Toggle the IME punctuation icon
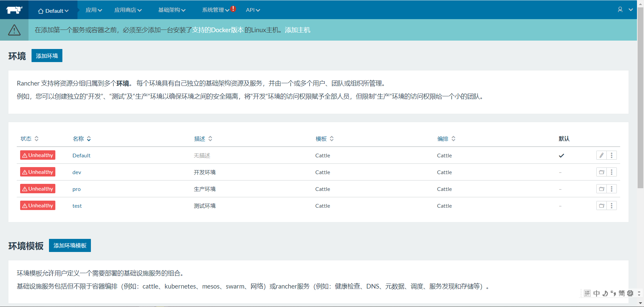Screen dimensions: 644x307 [613, 293]
